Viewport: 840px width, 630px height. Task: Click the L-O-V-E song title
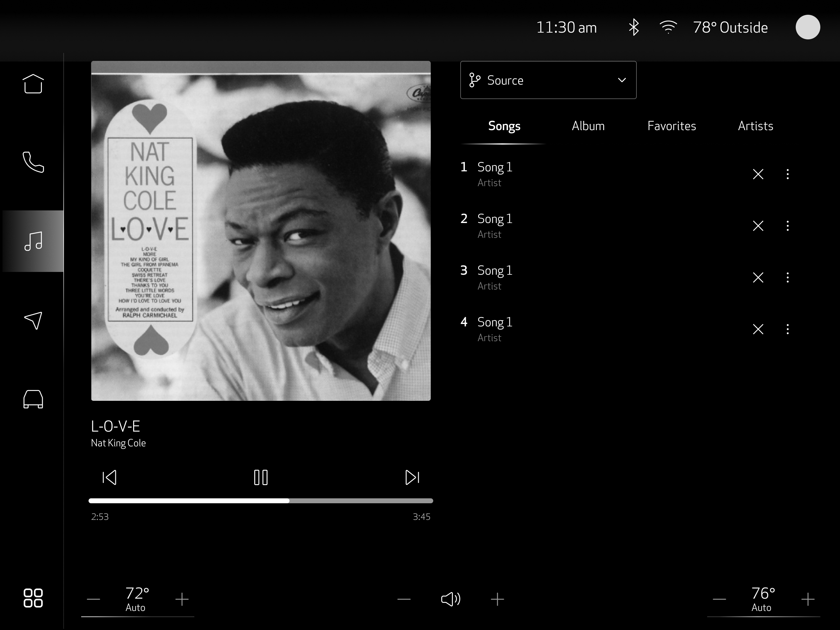(x=115, y=427)
